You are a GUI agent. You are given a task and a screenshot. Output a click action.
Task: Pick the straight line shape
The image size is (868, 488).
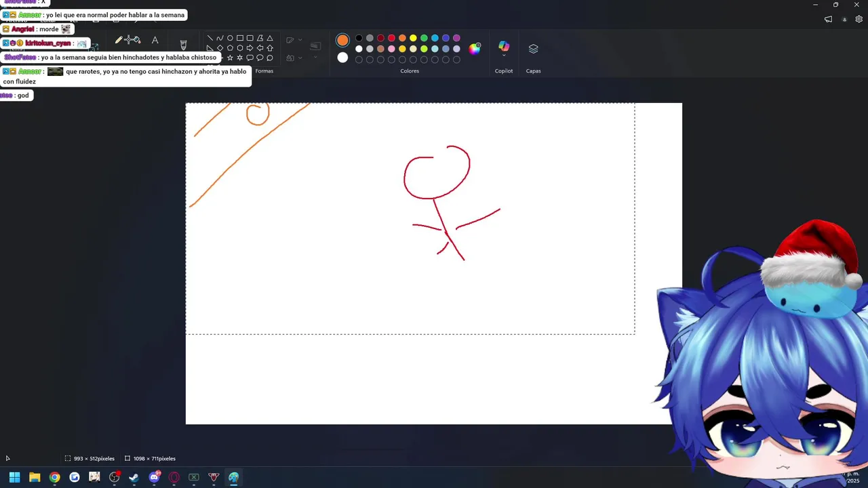point(210,38)
